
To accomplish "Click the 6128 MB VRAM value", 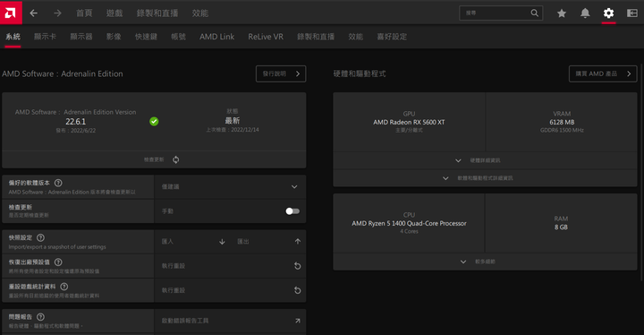I will click(x=562, y=122).
